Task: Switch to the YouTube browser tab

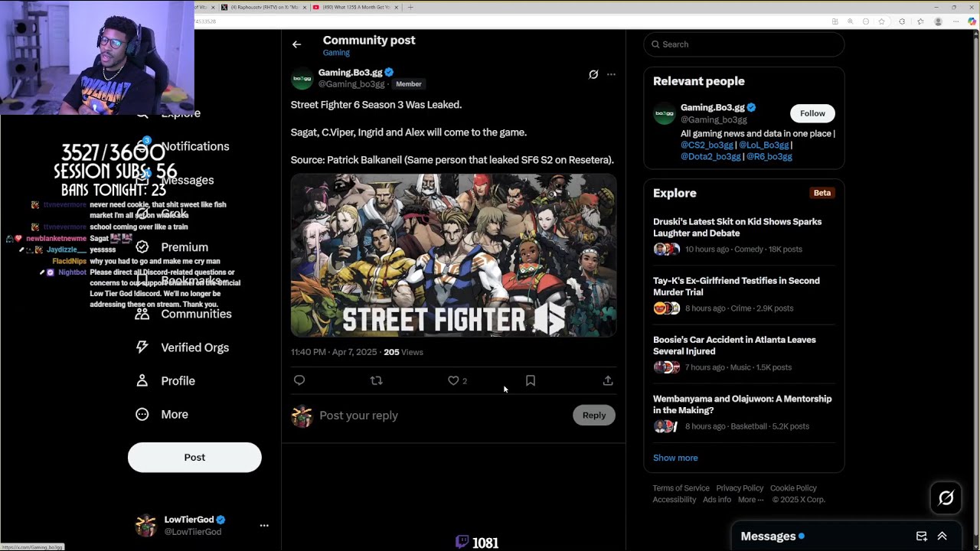Action: pyautogui.click(x=355, y=7)
